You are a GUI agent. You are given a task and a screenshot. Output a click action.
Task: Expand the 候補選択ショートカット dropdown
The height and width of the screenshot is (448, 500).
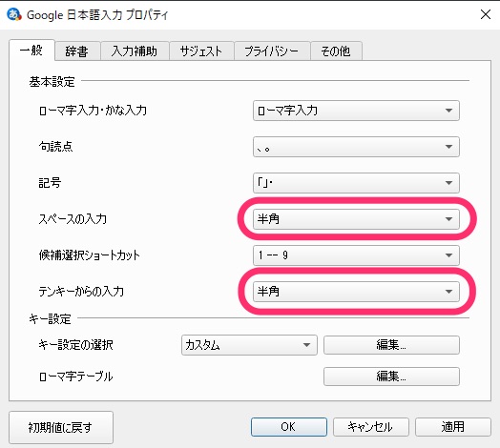click(x=356, y=255)
